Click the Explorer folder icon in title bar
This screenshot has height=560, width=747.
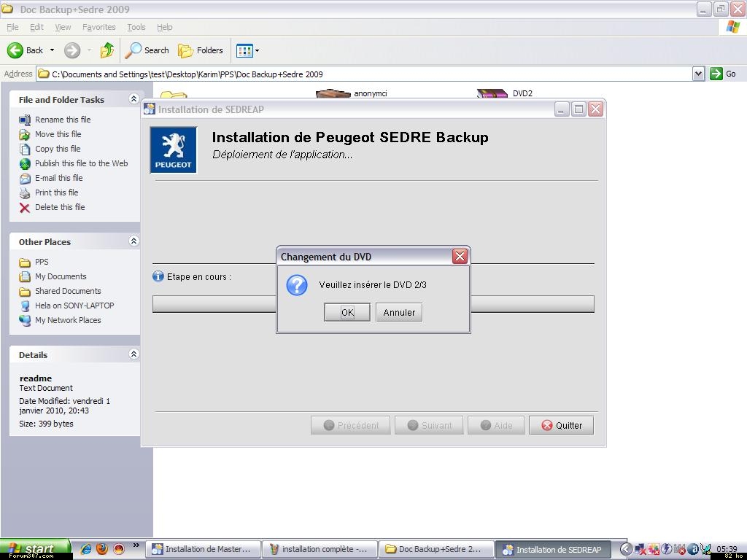(7, 9)
